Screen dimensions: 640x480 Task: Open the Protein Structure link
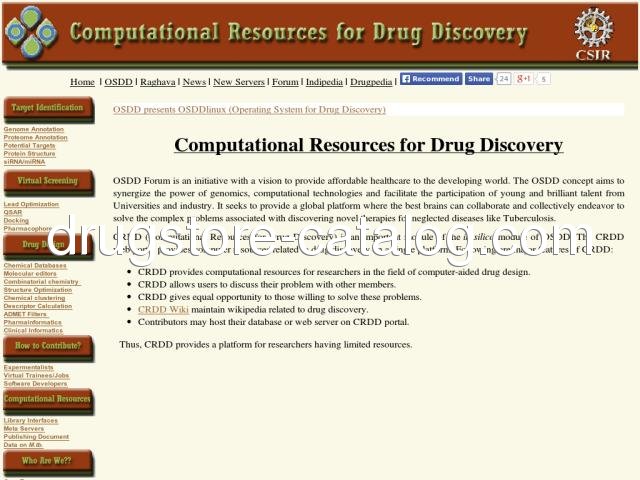point(29,154)
